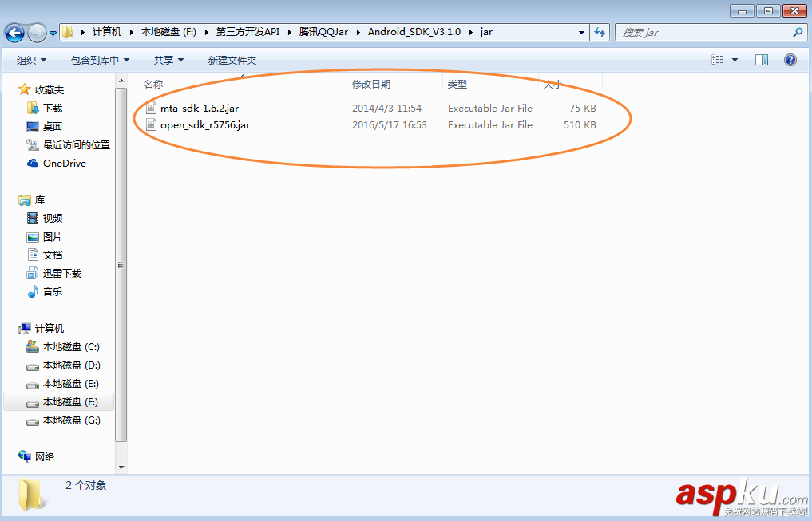Open the 包含到库中 menu
The height and width of the screenshot is (521, 812).
(x=100, y=61)
